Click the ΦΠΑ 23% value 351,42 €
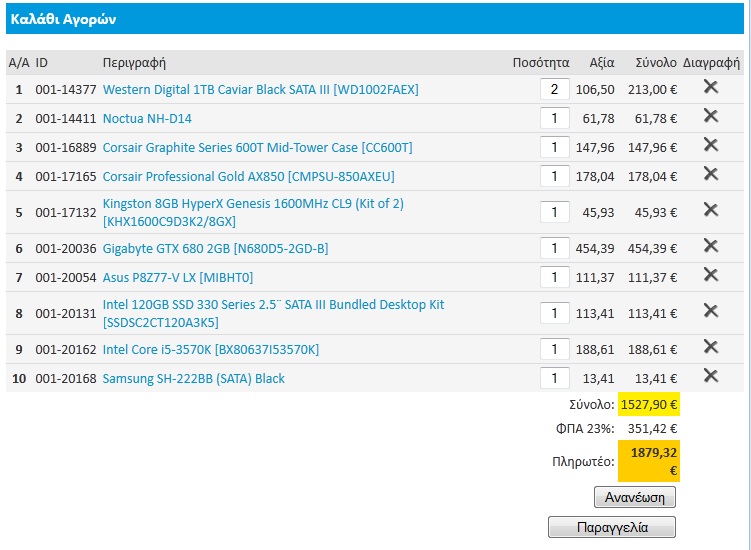The image size is (751, 550). pos(652,428)
